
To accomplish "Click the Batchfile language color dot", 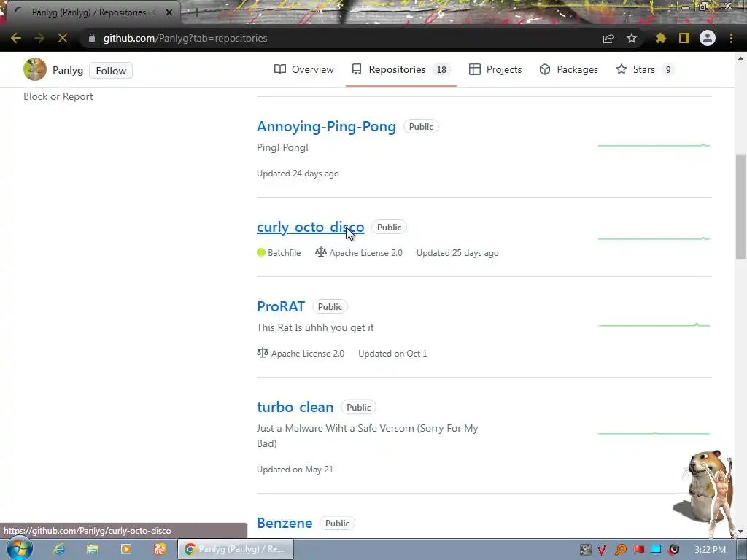I will coord(261,252).
